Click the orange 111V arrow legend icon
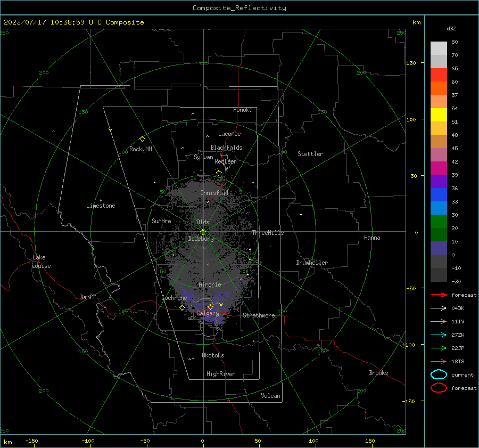The height and width of the screenshot is (448, 479). pyautogui.click(x=439, y=321)
